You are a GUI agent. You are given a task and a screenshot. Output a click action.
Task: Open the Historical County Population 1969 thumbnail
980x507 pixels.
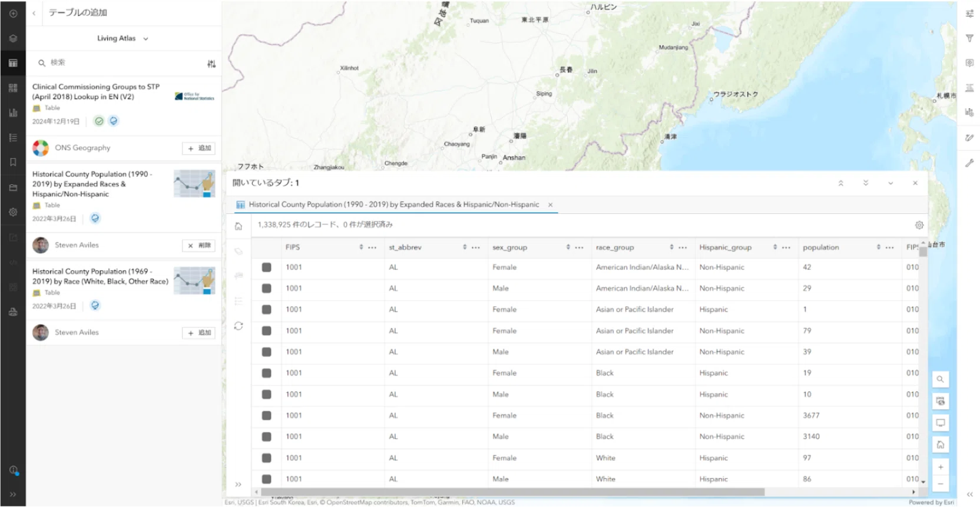pyautogui.click(x=194, y=281)
